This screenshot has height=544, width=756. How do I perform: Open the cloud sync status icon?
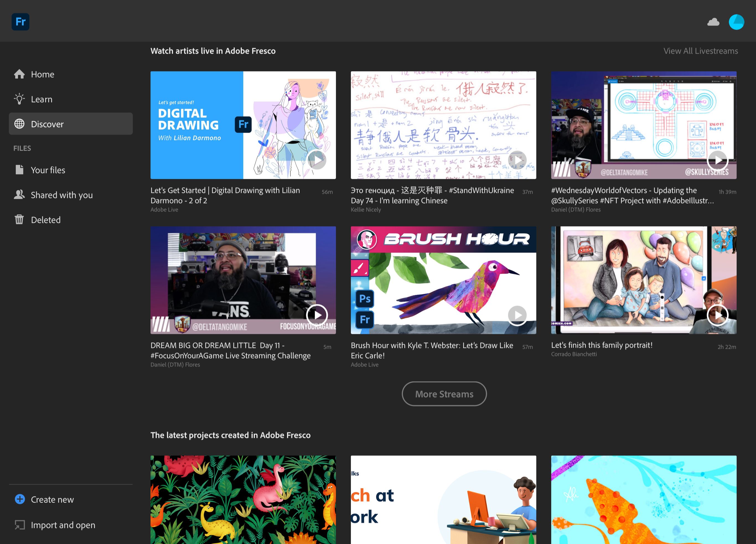pyautogui.click(x=713, y=22)
